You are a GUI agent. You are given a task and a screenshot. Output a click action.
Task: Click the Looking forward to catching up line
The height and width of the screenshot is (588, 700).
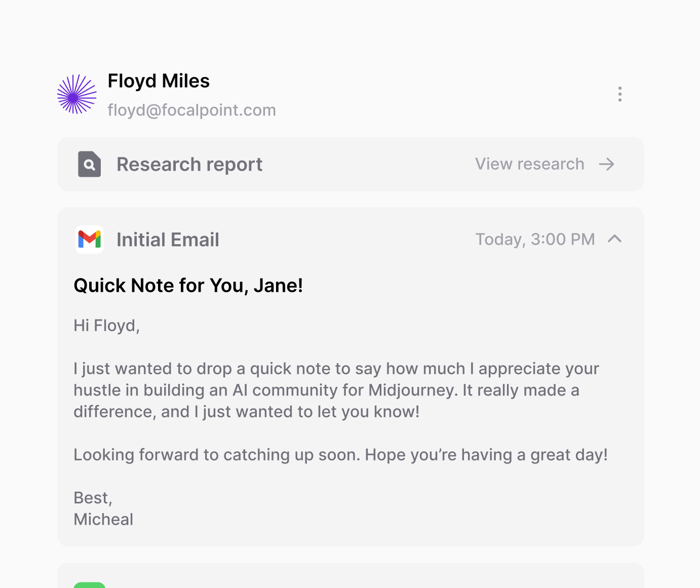[340, 455]
